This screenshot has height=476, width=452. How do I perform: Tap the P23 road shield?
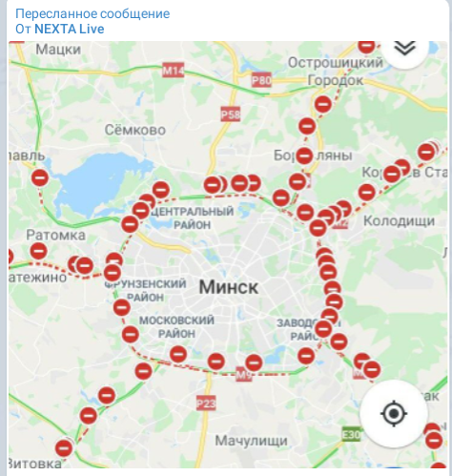pyautogui.click(x=206, y=404)
